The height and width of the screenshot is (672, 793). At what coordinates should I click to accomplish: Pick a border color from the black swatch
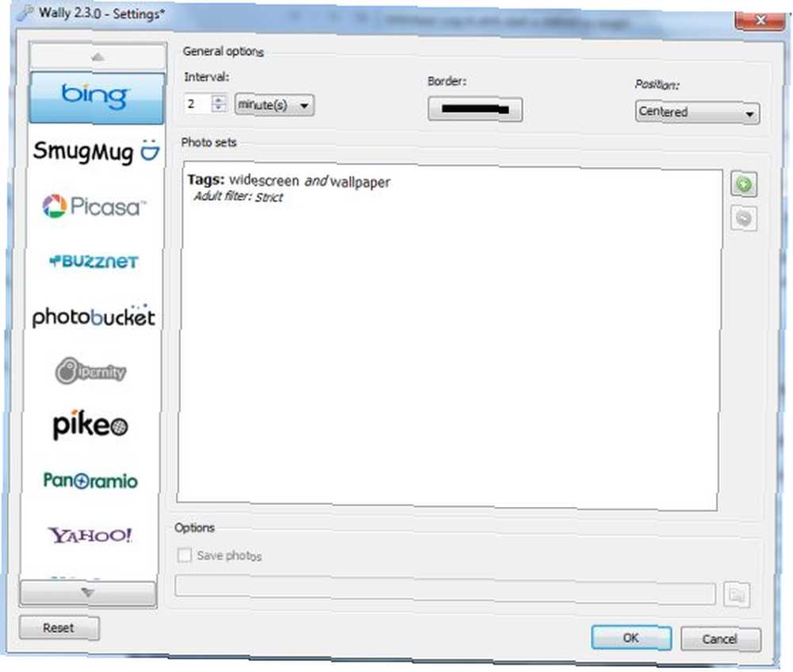[475, 109]
